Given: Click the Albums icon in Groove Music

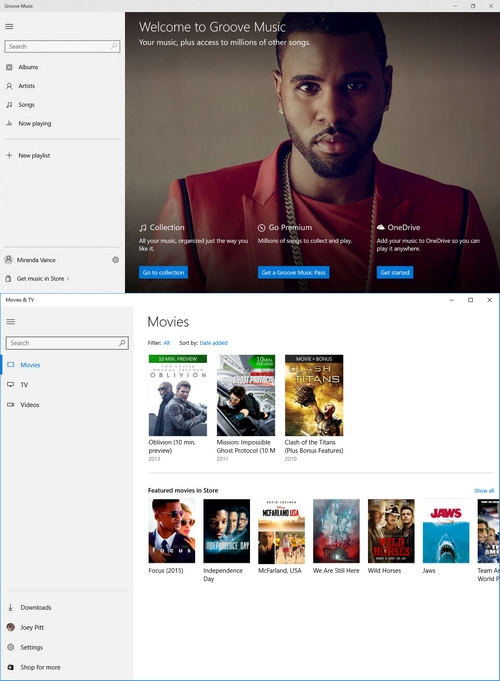Looking at the screenshot, I should point(9,67).
